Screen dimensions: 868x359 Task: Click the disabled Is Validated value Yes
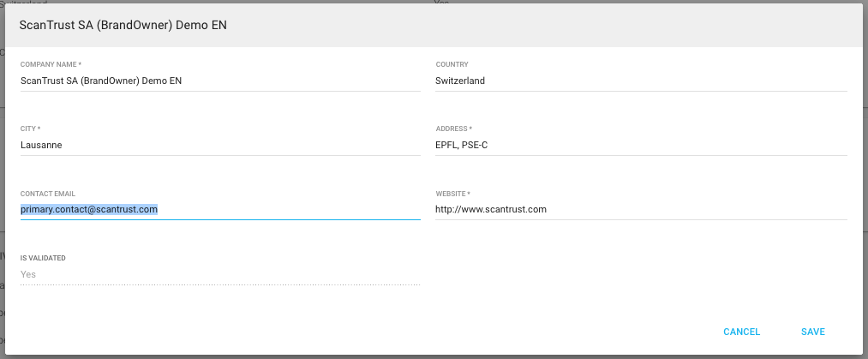[x=29, y=274]
